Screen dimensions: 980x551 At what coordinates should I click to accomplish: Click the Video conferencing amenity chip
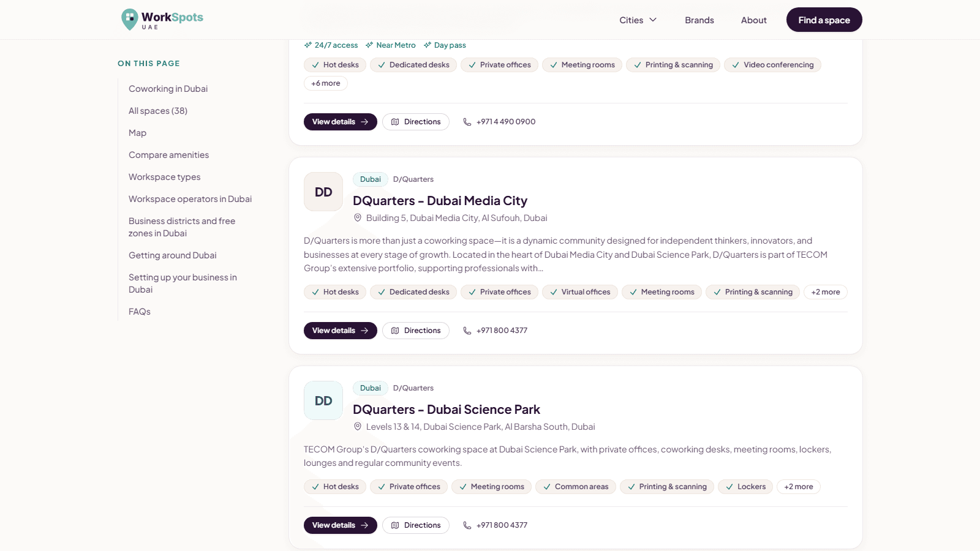click(x=772, y=65)
